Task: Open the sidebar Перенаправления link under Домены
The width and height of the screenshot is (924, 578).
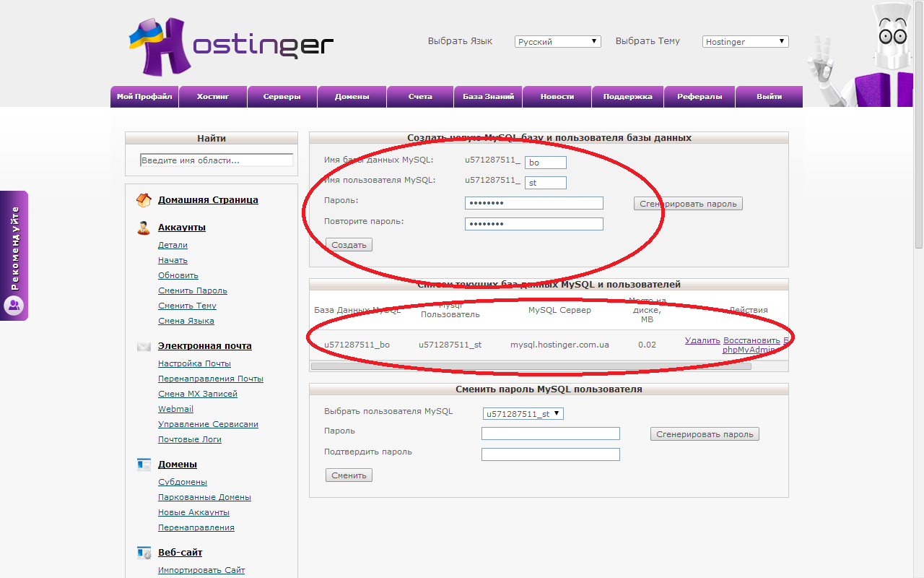Action: click(x=196, y=527)
